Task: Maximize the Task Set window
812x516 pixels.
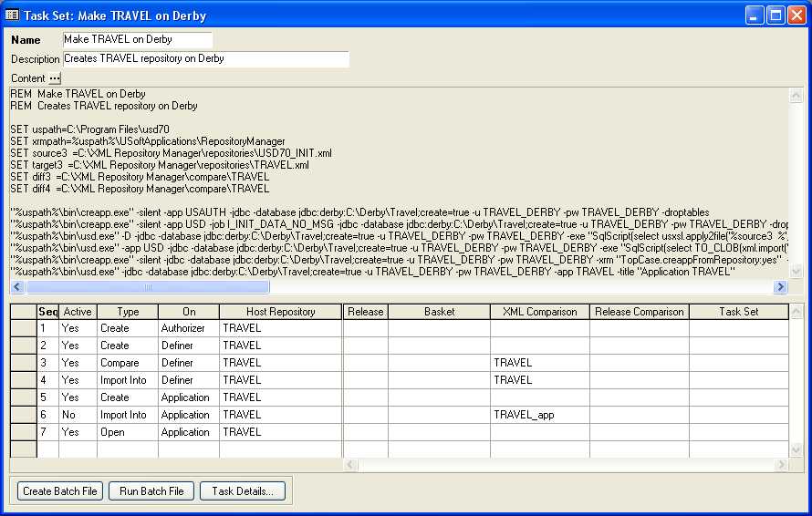Action: click(x=776, y=15)
